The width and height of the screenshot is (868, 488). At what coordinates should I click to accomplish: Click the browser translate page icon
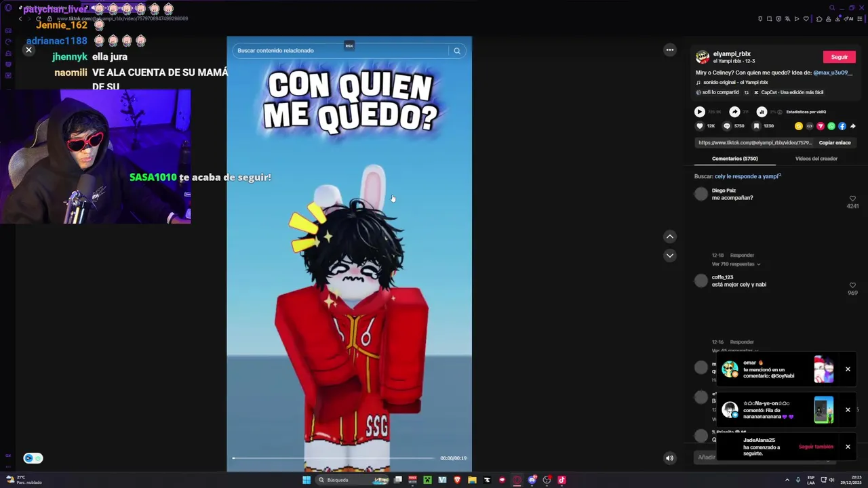[787, 19]
